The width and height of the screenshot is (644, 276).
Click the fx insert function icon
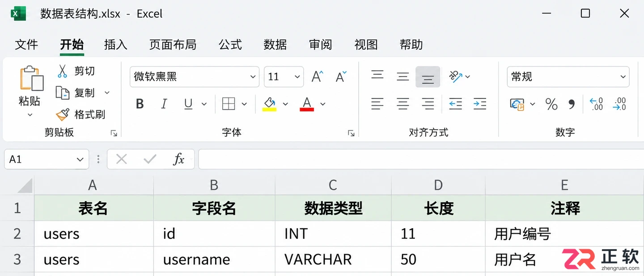pos(178,159)
